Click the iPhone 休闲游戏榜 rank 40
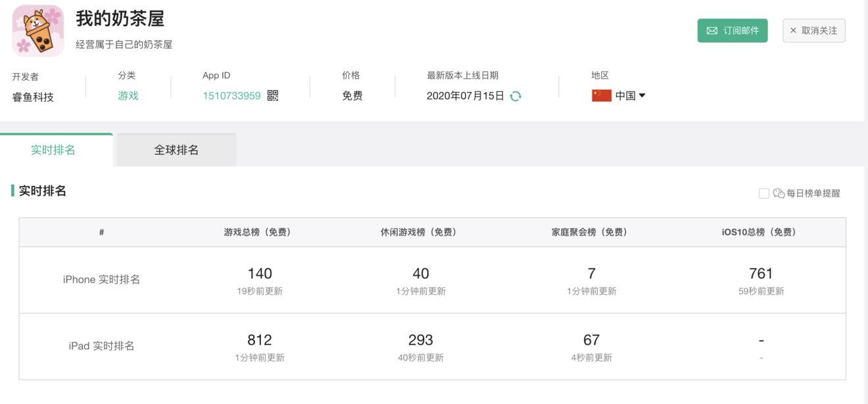The width and height of the screenshot is (868, 404). tap(421, 273)
